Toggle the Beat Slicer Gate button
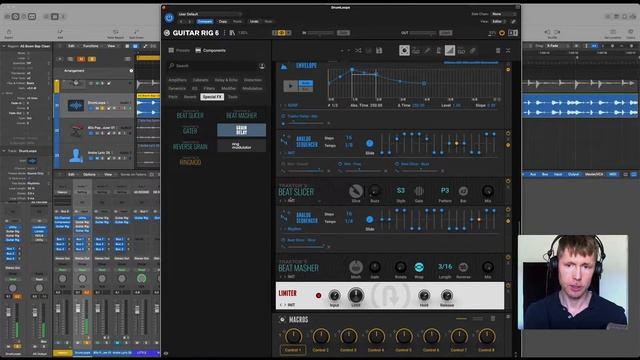640x360 pixels. tap(419, 191)
